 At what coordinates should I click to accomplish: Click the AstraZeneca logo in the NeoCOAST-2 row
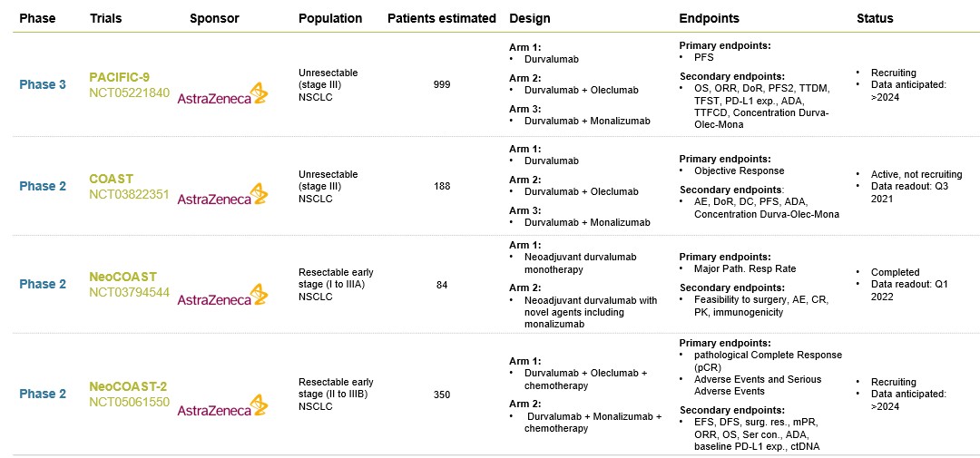[222, 406]
